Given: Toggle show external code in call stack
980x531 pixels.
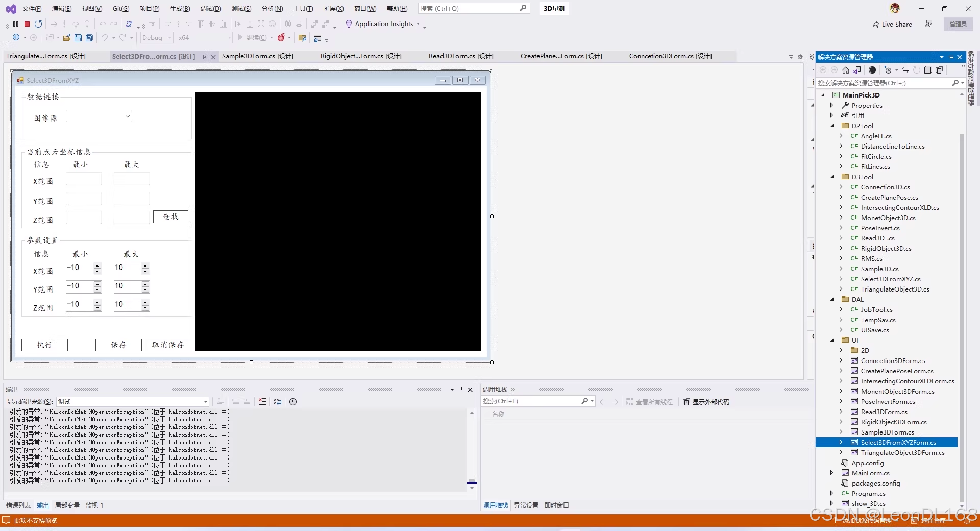Looking at the screenshot, I should click(x=706, y=402).
